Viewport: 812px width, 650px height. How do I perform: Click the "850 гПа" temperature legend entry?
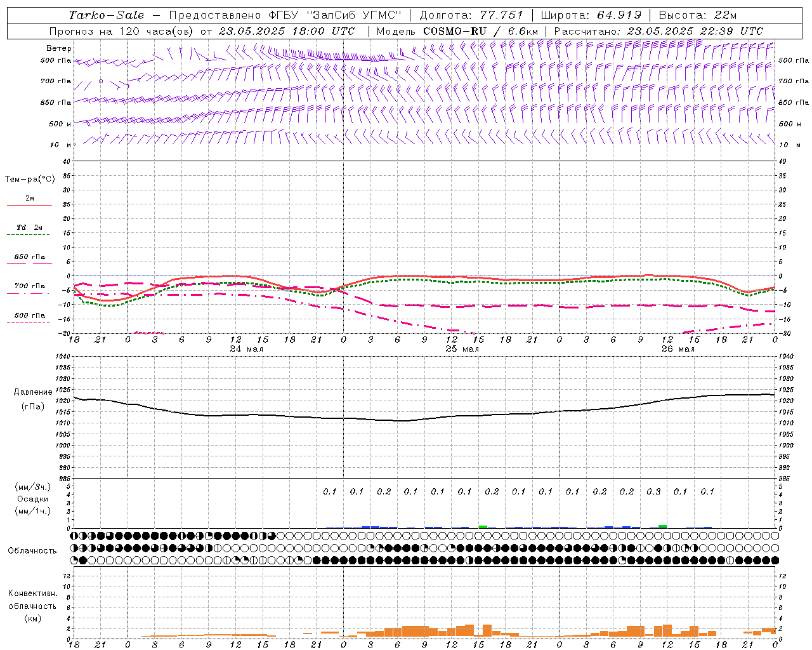point(30,257)
